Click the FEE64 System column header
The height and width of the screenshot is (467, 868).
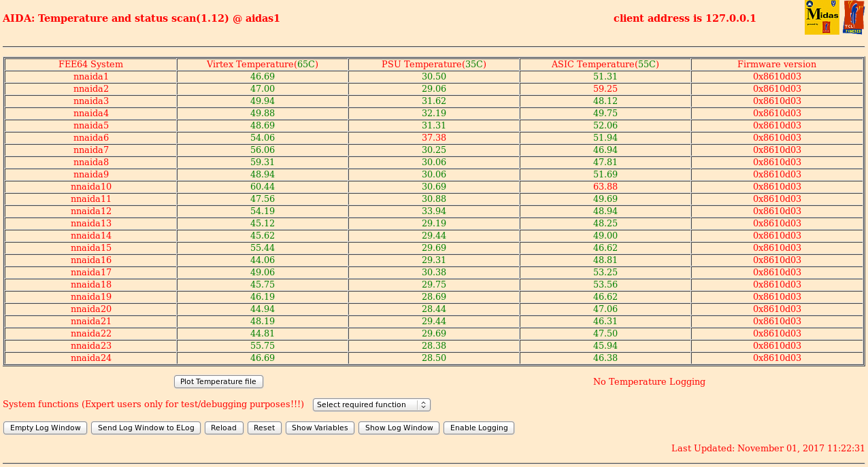point(91,65)
